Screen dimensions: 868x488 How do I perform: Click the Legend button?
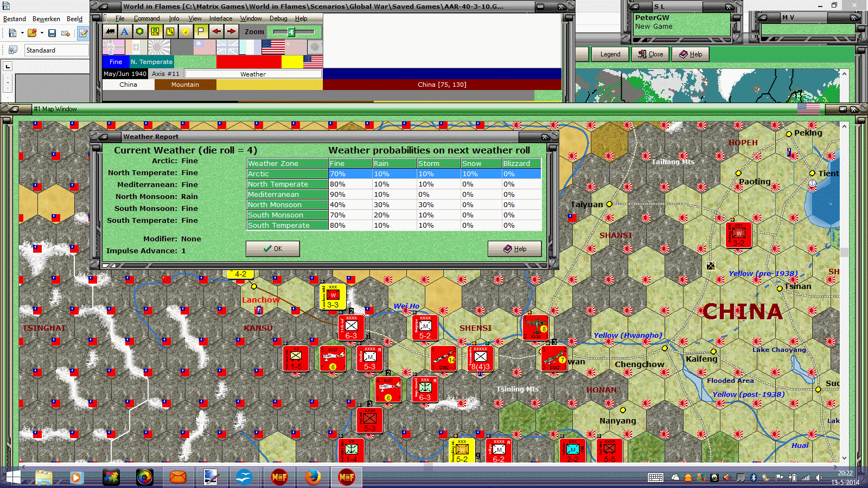click(610, 54)
